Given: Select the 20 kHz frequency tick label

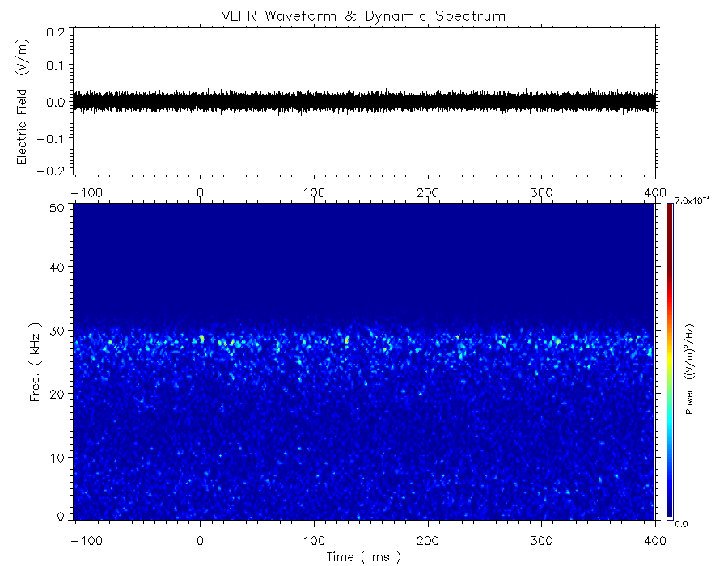Looking at the screenshot, I should 57,394.
